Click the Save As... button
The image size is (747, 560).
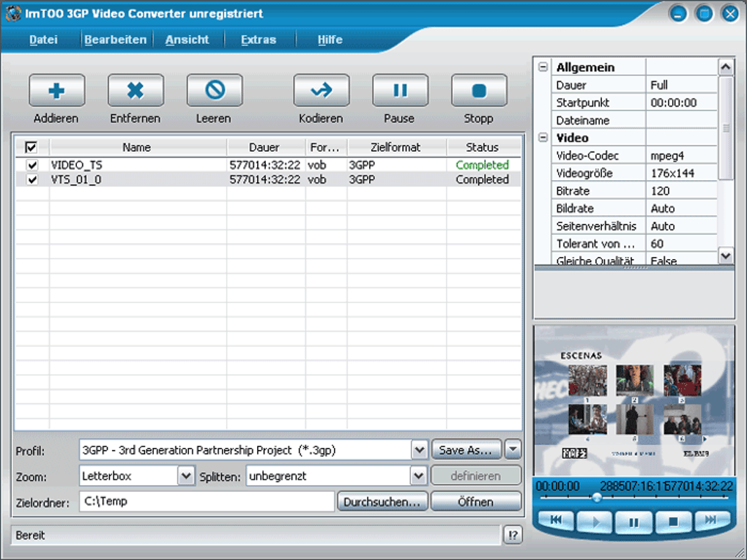(467, 450)
